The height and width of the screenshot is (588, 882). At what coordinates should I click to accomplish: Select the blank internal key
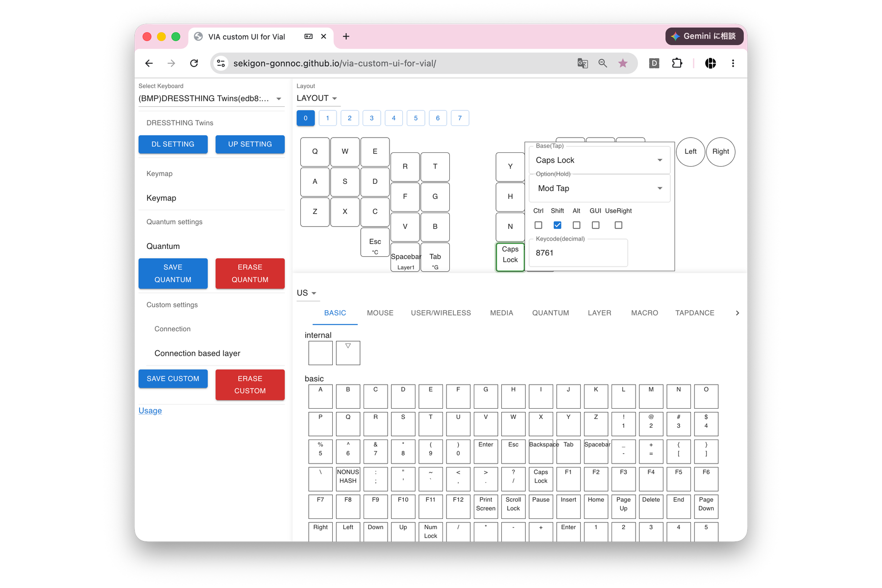[320, 353]
